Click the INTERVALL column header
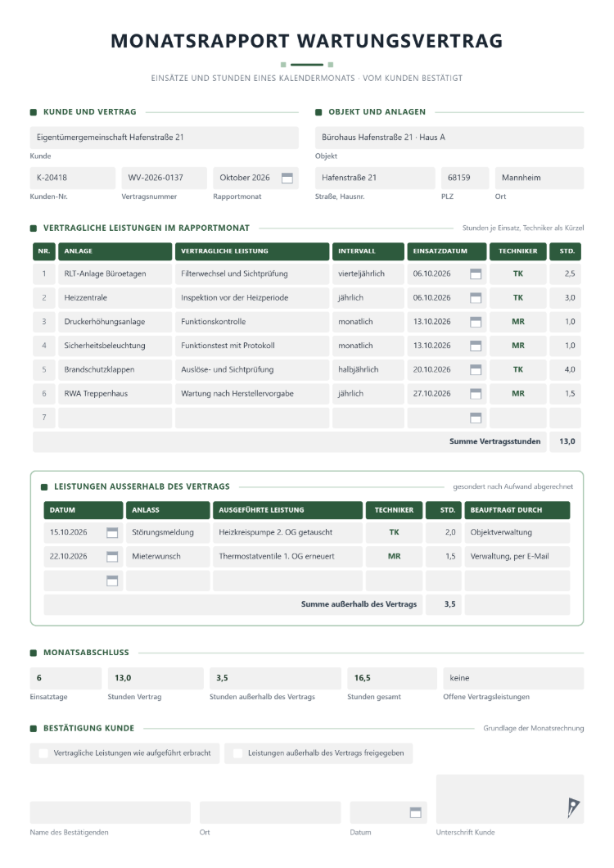The image size is (614, 868). (x=368, y=251)
